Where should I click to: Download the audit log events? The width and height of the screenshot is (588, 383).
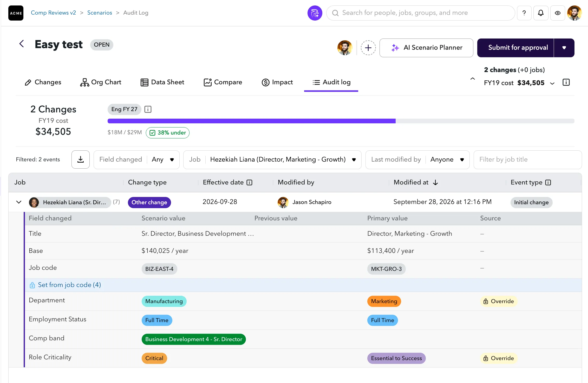[x=81, y=159]
